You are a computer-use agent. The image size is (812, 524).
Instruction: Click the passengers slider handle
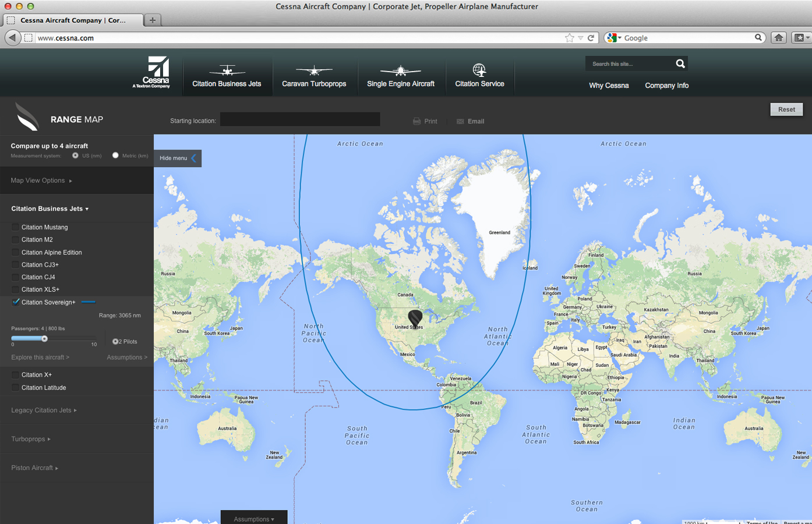[x=44, y=338]
